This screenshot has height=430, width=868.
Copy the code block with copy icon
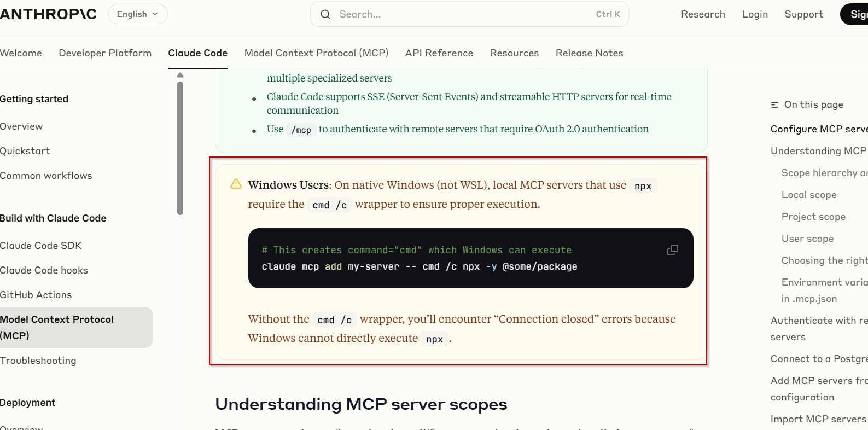click(673, 250)
